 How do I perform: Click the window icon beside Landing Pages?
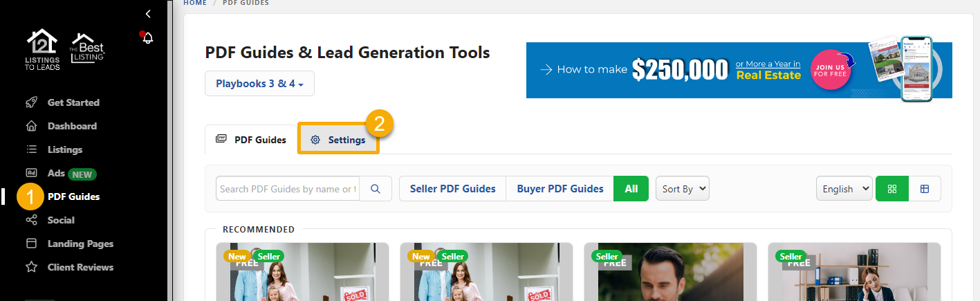point(31,244)
